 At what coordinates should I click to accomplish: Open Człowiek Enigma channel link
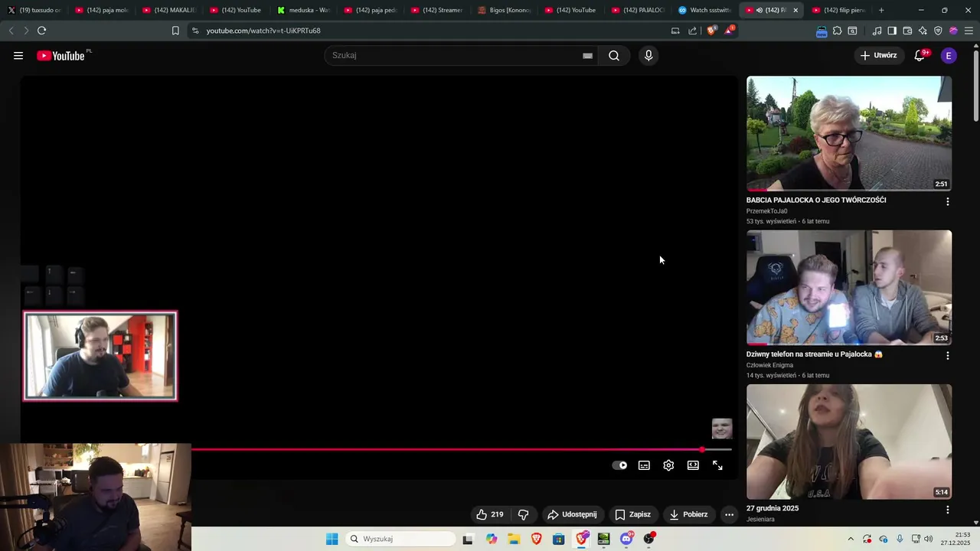[769, 365]
